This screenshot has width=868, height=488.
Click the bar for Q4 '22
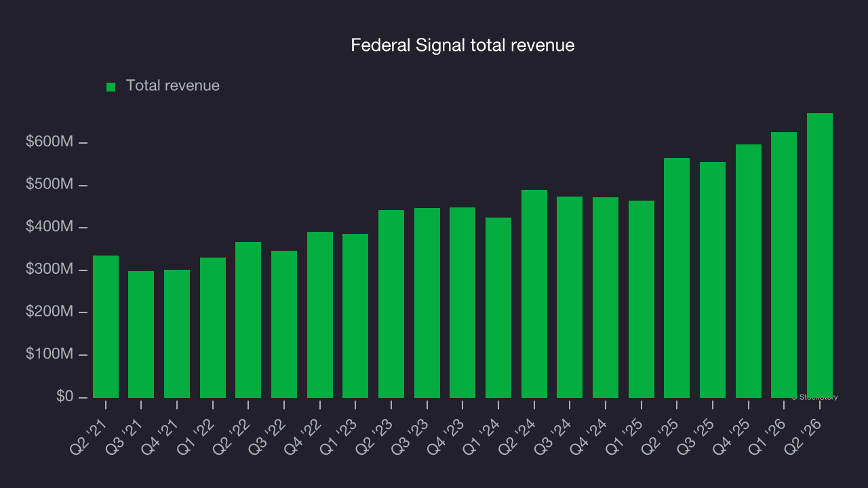(320, 315)
